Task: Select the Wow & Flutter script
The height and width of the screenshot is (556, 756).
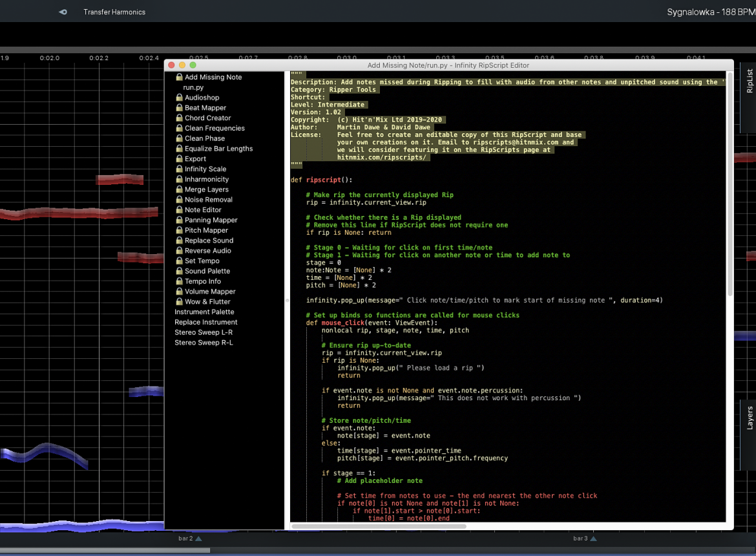Action: [x=207, y=301]
